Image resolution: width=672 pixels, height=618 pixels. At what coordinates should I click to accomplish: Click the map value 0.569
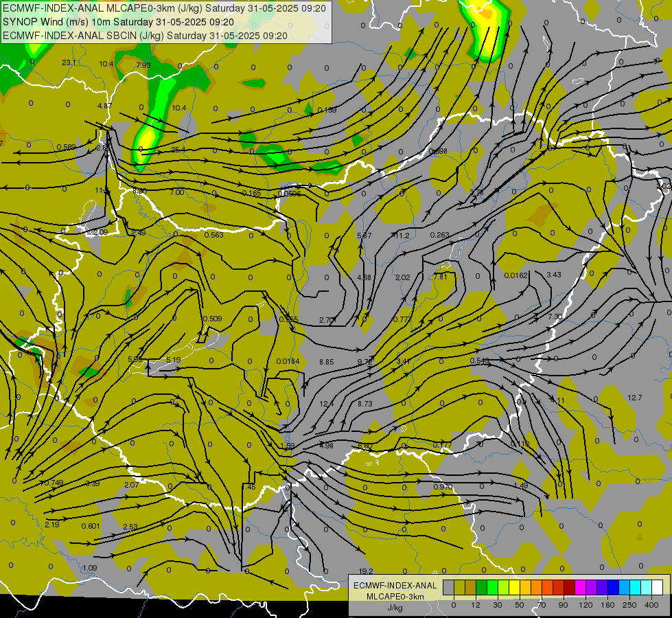(66, 147)
